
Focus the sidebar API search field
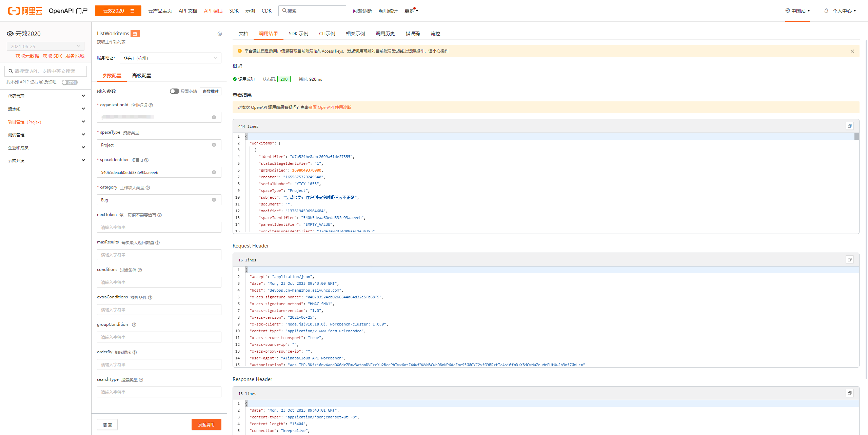click(x=45, y=71)
